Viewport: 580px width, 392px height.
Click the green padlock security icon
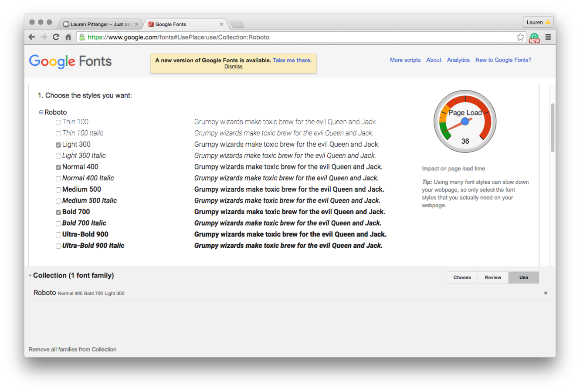(82, 37)
